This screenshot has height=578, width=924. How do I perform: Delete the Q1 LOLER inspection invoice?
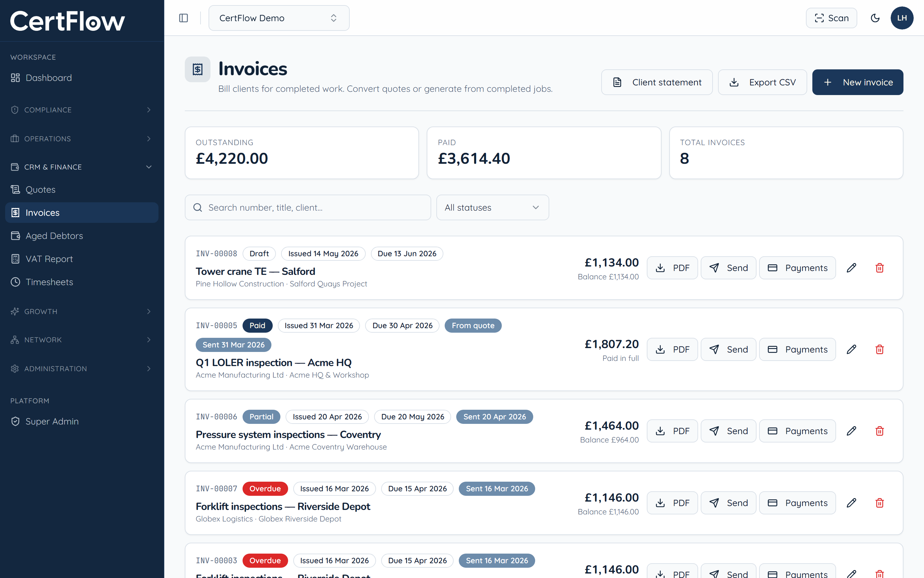point(879,349)
